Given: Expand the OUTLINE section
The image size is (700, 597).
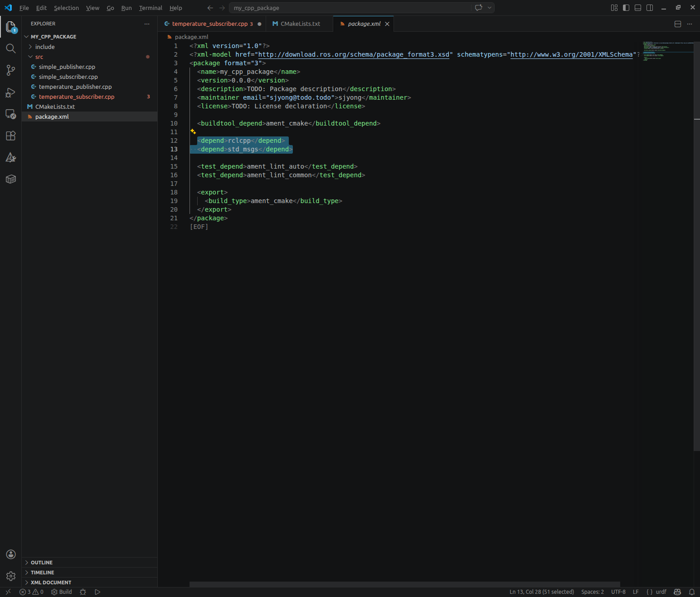Looking at the screenshot, I should pyautogui.click(x=89, y=563).
